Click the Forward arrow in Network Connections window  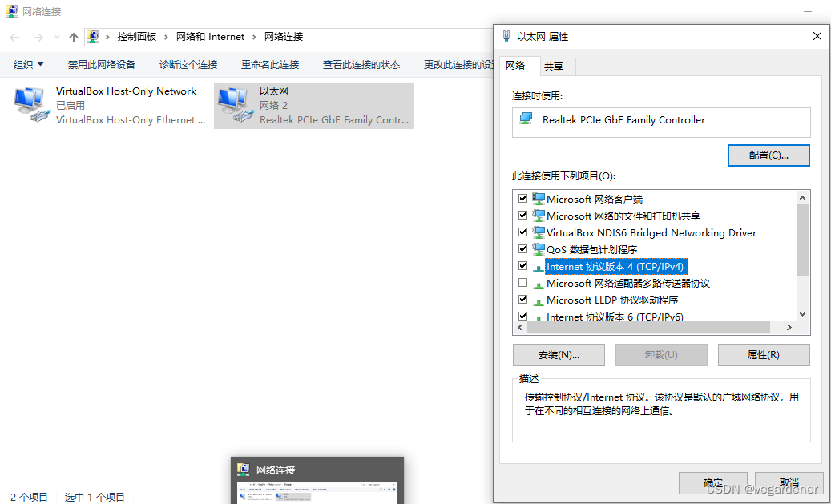click(x=38, y=37)
